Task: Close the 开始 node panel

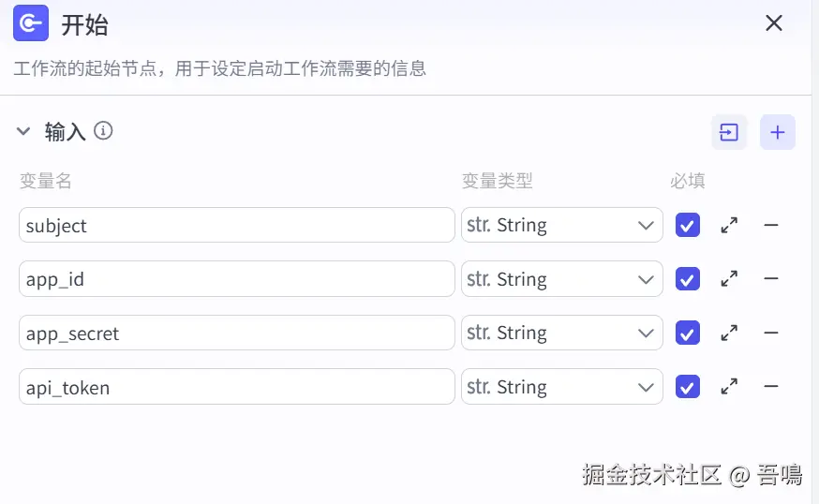Action: (x=774, y=23)
